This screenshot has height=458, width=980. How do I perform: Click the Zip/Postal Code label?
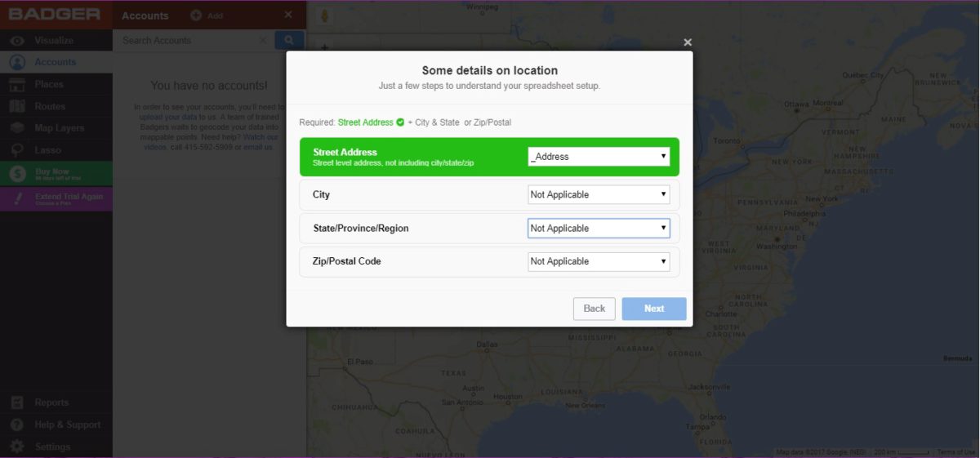(x=346, y=261)
